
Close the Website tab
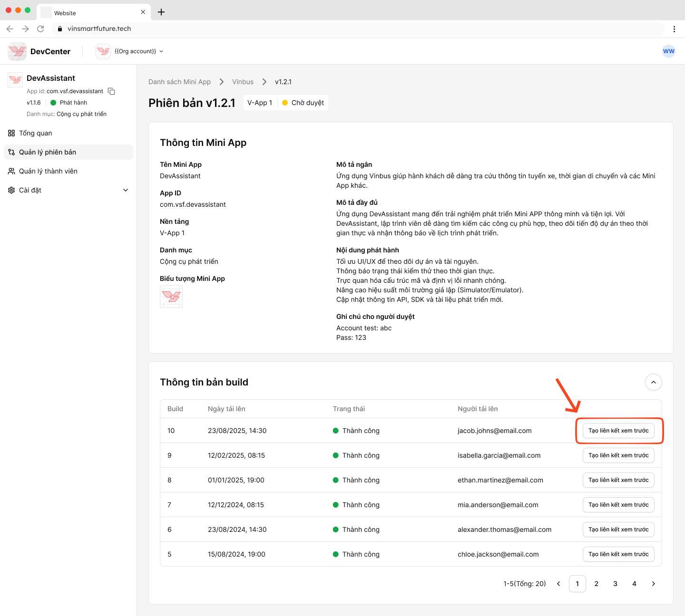tap(143, 12)
